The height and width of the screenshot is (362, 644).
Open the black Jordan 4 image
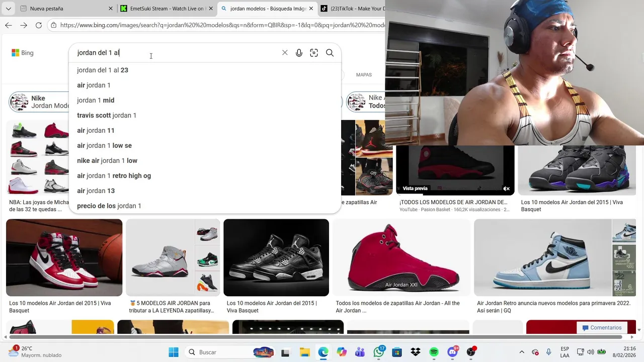point(276,257)
